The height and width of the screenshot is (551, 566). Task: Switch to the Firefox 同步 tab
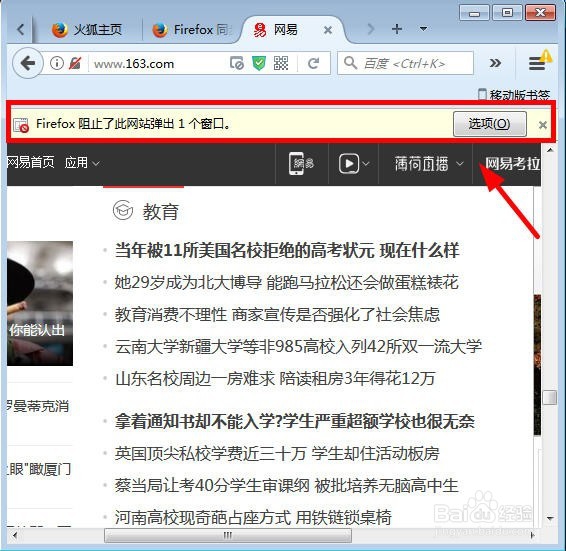click(191, 30)
